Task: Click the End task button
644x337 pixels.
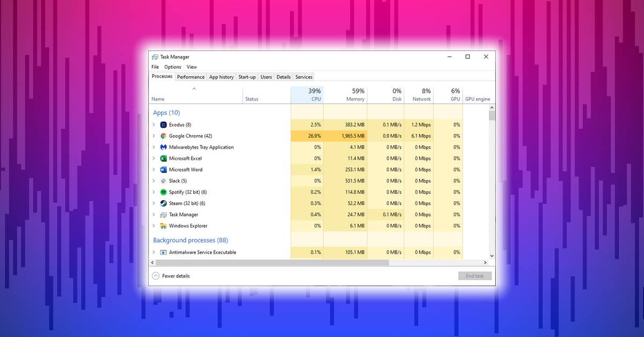Action: (474, 276)
